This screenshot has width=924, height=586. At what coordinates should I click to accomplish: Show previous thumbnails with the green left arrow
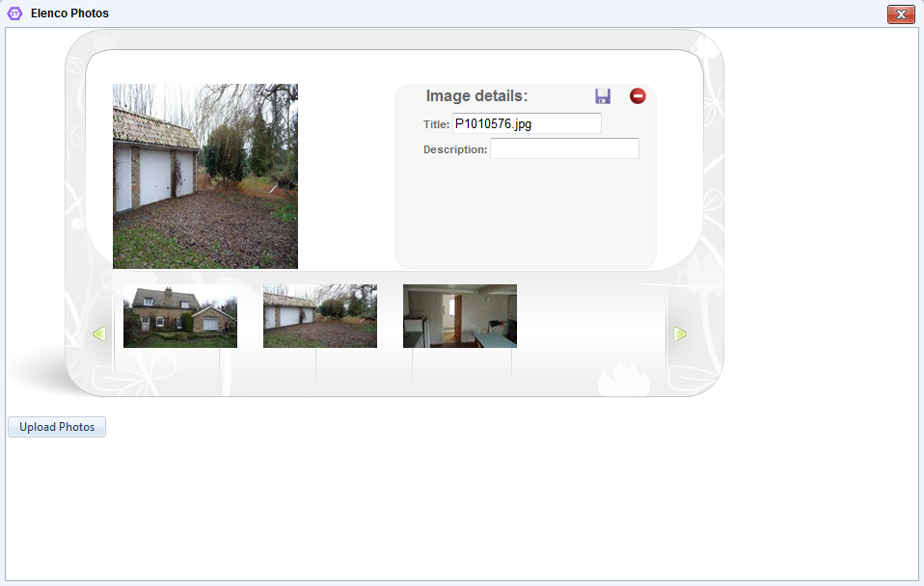[99, 333]
